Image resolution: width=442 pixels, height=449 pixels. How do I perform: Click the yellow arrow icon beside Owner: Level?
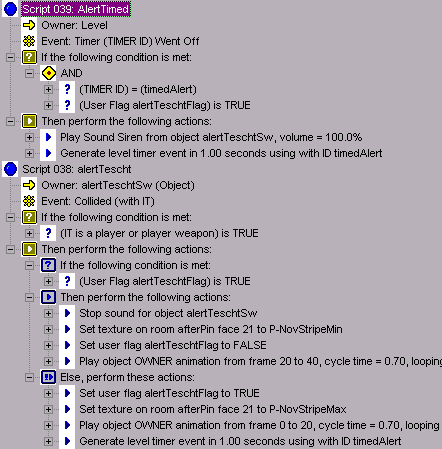[x=29, y=25]
